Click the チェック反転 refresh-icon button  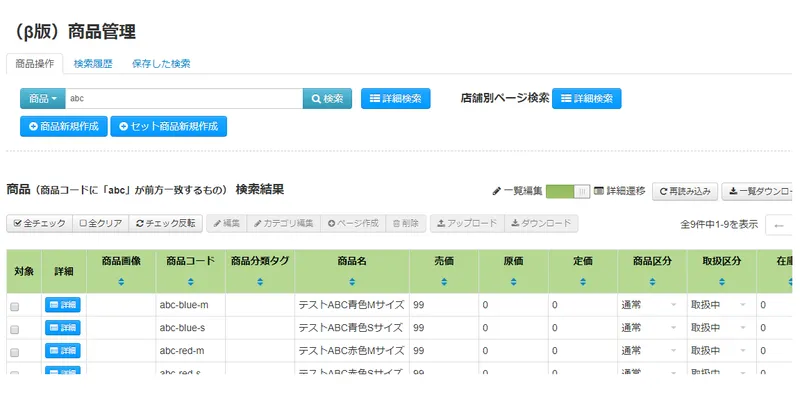point(165,224)
